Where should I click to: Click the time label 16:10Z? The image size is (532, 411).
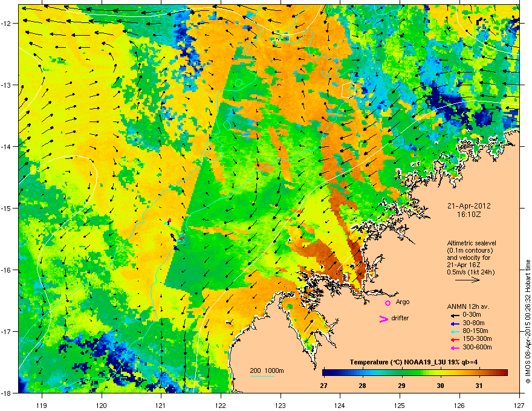(469, 215)
